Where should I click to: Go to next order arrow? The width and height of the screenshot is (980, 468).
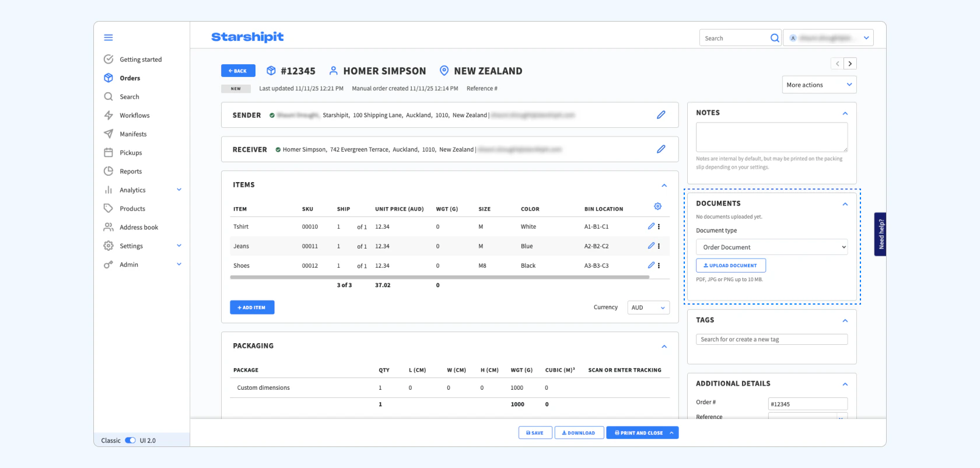pos(850,64)
